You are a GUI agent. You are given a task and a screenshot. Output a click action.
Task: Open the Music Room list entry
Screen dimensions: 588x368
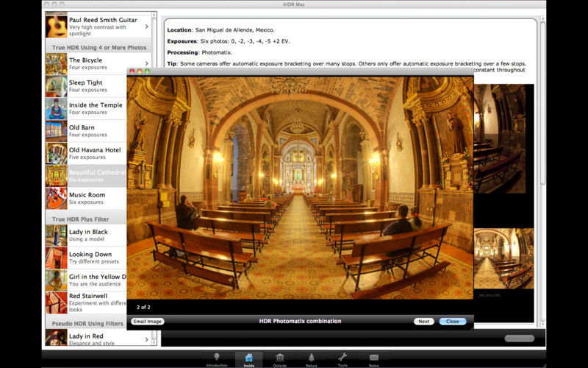[85, 198]
